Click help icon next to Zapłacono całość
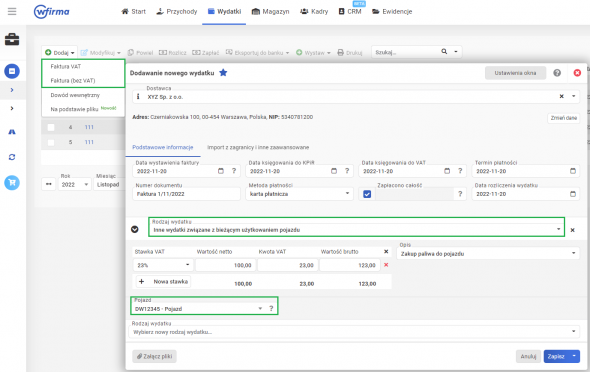590x372 pixels. click(460, 194)
